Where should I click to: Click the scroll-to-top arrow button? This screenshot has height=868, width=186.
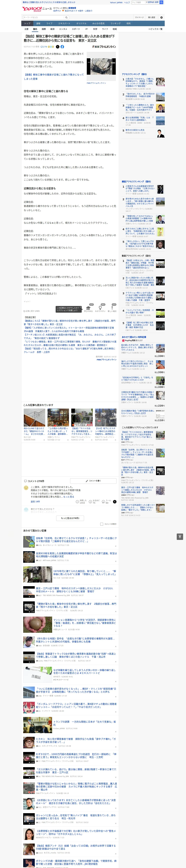tap(180, 537)
